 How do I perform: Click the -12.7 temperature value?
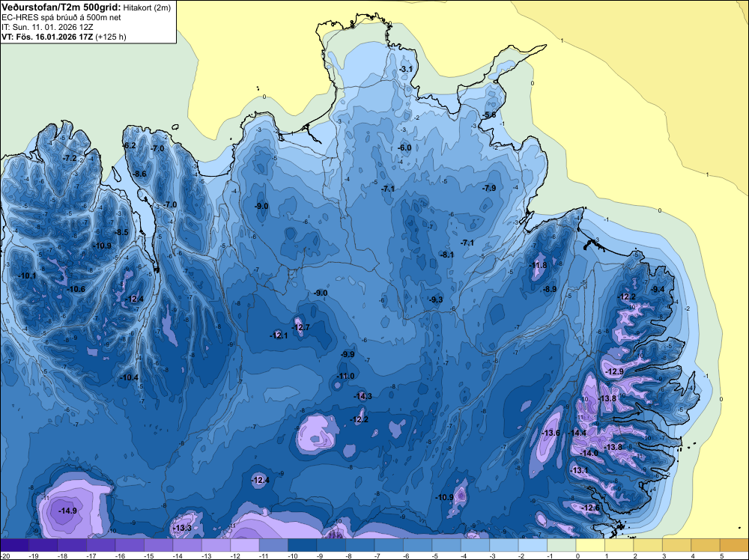301,327
